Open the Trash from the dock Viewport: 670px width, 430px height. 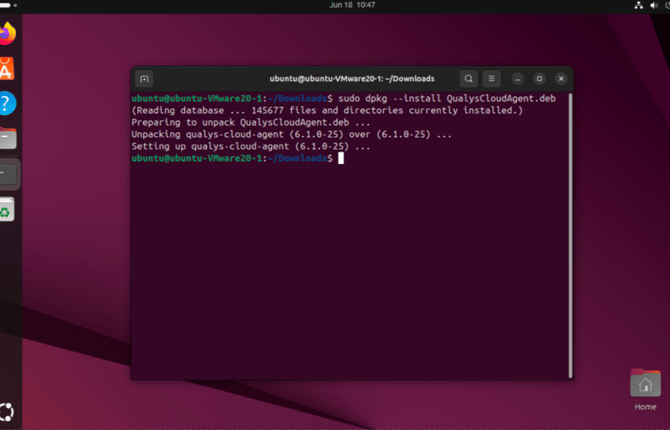[6, 209]
